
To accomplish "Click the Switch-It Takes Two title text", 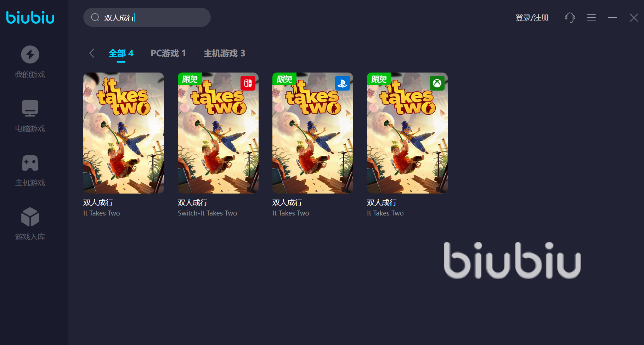I will pyautogui.click(x=207, y=213).
